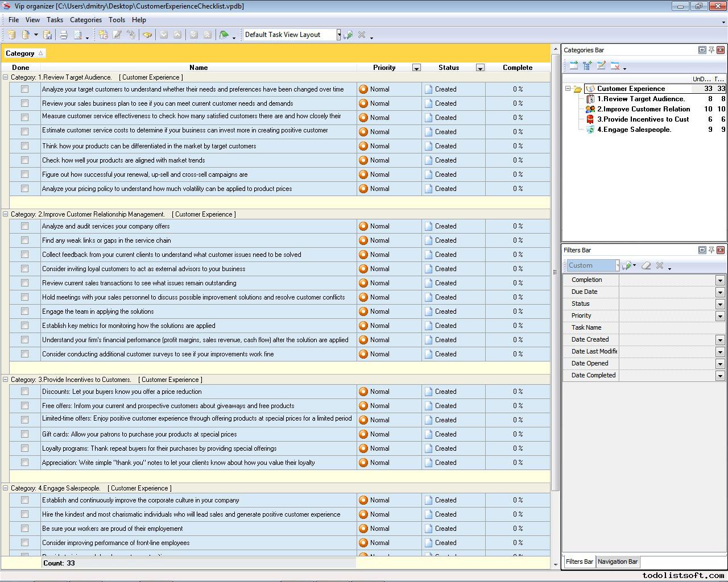Select '2.Improve Customer Relation' category
The width and height of the screenshot is (728, 582).
(x=643, y=109)
